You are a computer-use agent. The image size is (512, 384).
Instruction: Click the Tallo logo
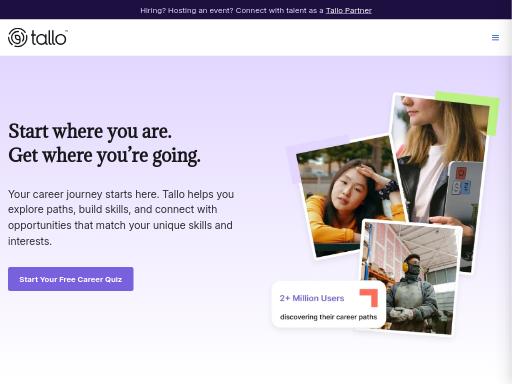pos(38,37)
